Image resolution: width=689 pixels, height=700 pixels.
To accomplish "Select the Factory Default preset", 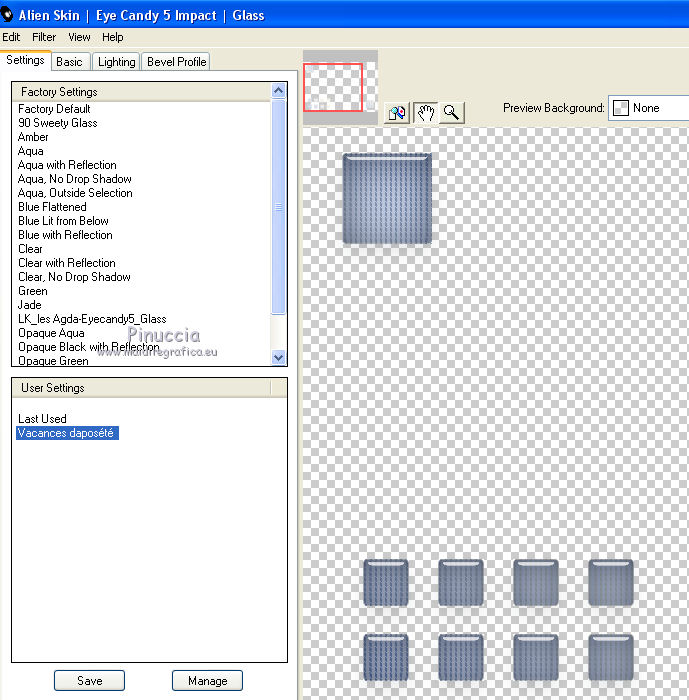I will tap(54, 109).
